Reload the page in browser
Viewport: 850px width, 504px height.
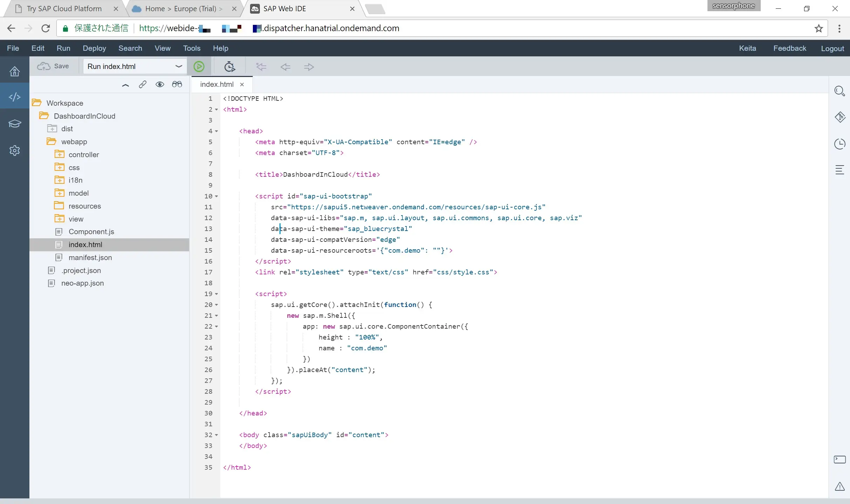tap(46, 28)
